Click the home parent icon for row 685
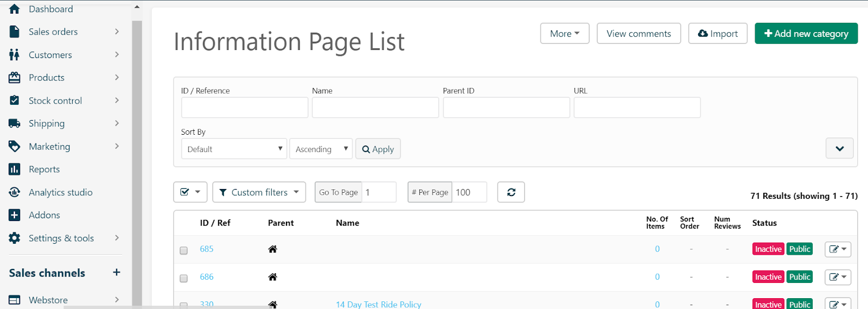868x309 pixels. pyautogui.click(x=273, y=249)
